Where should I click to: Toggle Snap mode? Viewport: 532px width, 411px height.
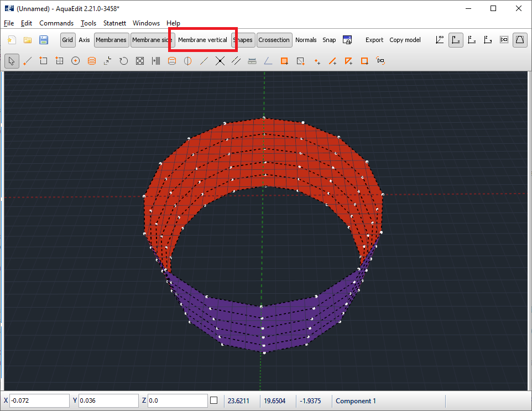[329, 40]
